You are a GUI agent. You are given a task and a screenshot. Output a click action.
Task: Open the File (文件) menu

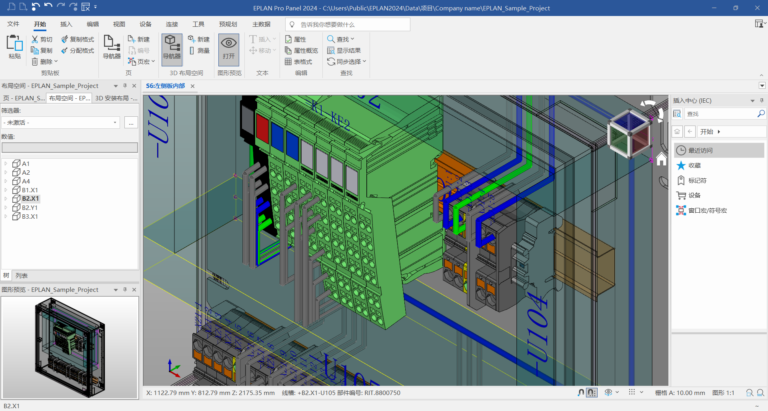[13, 24]
